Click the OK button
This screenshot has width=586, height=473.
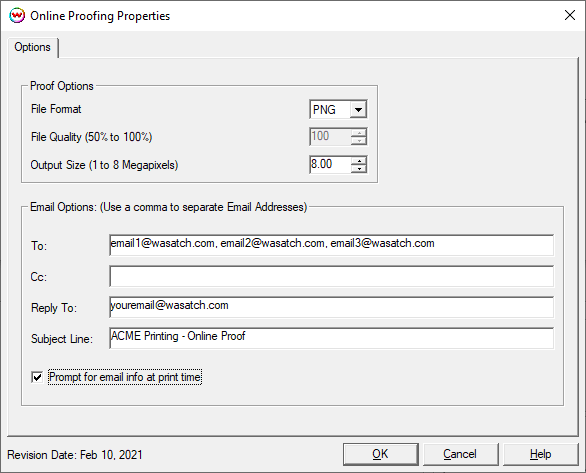pos(380,454)
